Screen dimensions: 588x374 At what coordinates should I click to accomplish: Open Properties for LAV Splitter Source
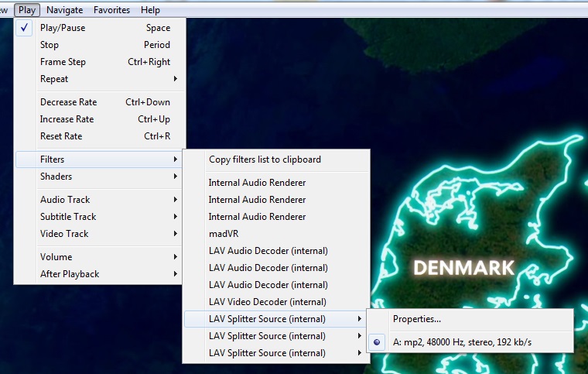tap(417, 319)
